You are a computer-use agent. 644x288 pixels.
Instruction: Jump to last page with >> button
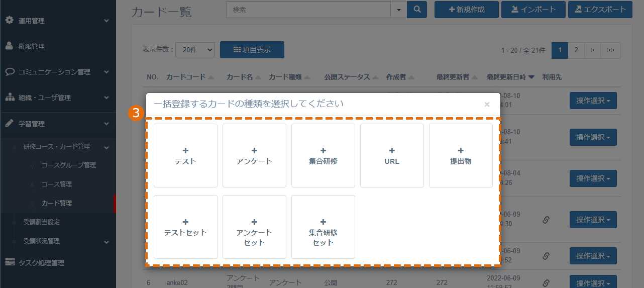point(610,50)
